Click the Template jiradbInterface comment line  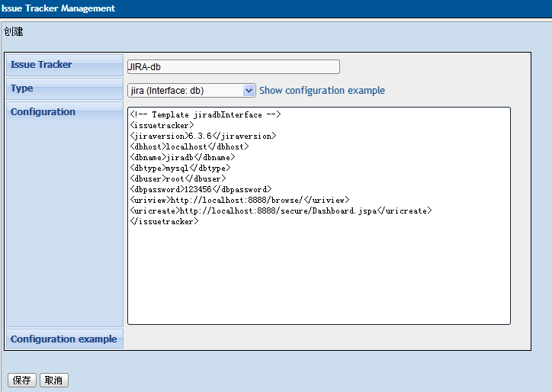[205, 114]
